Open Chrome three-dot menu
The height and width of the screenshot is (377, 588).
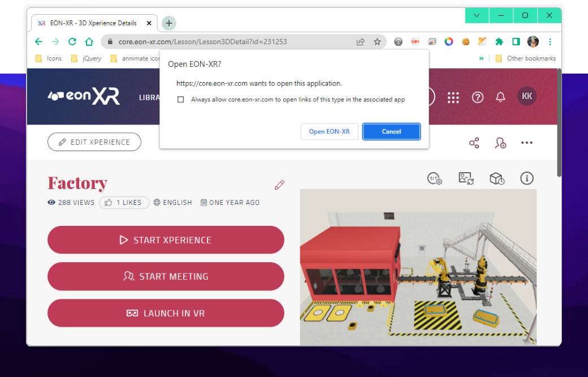550,42
